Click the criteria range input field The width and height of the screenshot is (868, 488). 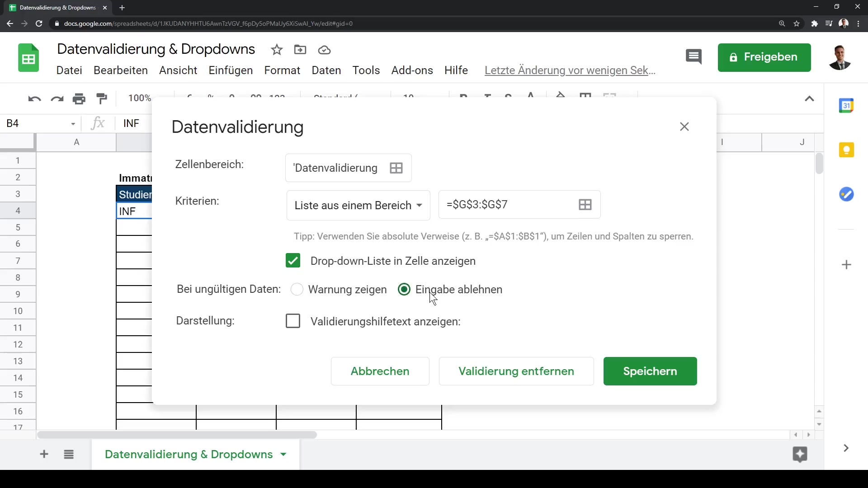pos(506,205)
